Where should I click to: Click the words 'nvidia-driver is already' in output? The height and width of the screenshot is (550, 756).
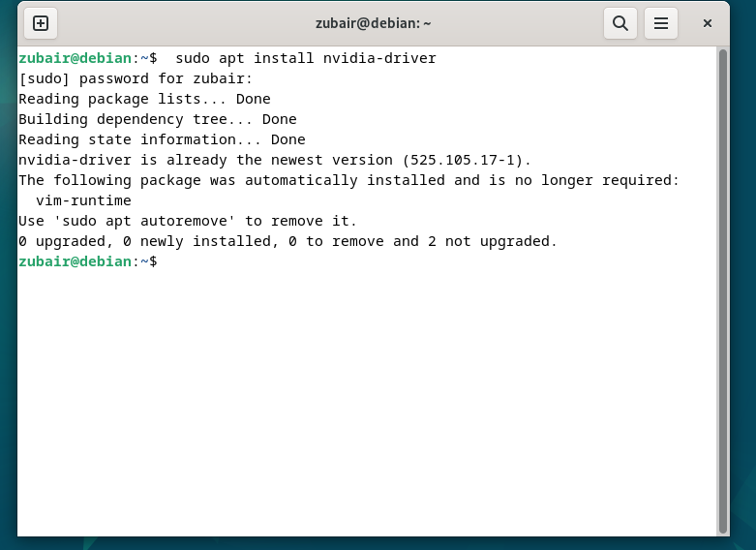pyautogui.click(x=123, y=160)
